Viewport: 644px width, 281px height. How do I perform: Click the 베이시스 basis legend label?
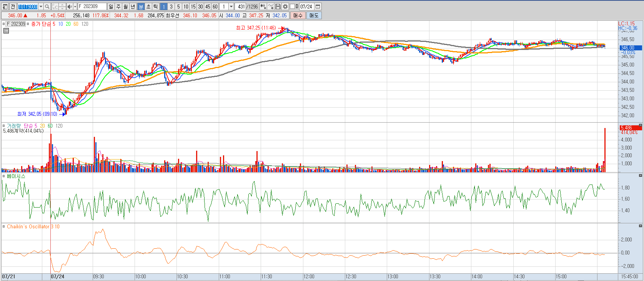16,176
